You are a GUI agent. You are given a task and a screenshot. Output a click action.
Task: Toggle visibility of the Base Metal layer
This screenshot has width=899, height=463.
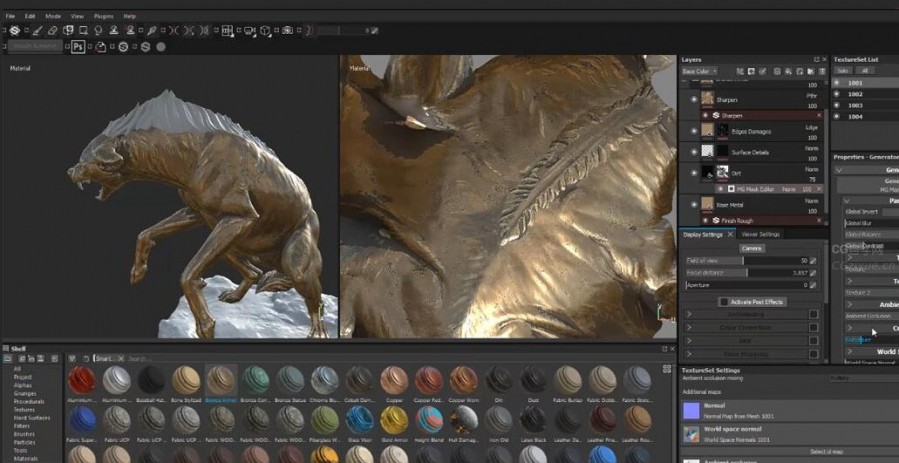pyautogui.click(x=694, y=205)
